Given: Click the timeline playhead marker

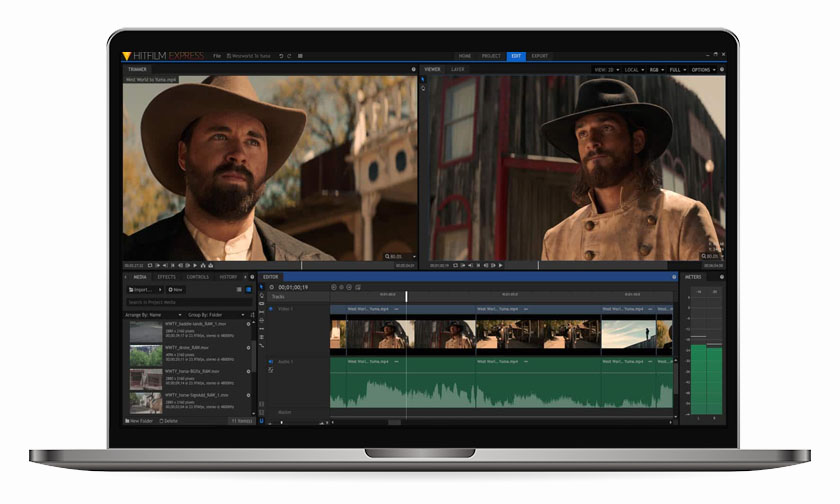Looking at the screenshot, I should point(406,296).
